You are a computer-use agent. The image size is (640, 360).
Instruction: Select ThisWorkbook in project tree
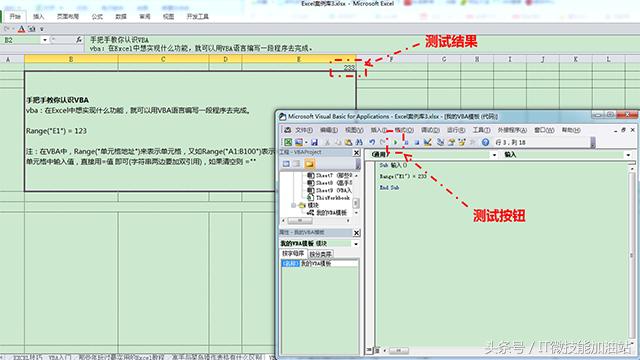329,198
